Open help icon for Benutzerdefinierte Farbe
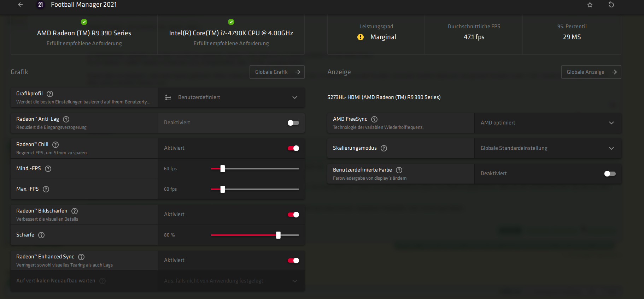The image size is (644, 299). (399, 170)
